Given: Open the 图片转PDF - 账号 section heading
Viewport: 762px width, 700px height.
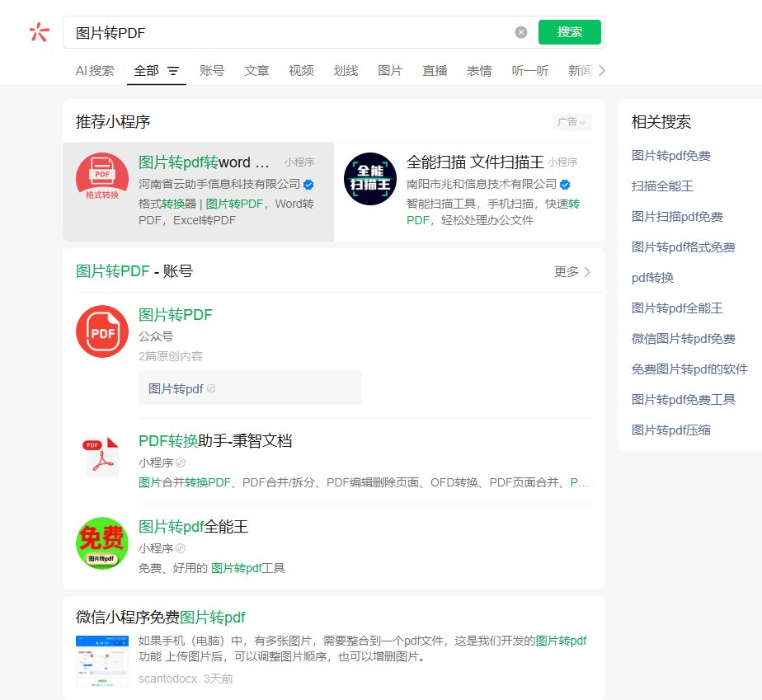Looking at the screenshot, I should point(134,271).
